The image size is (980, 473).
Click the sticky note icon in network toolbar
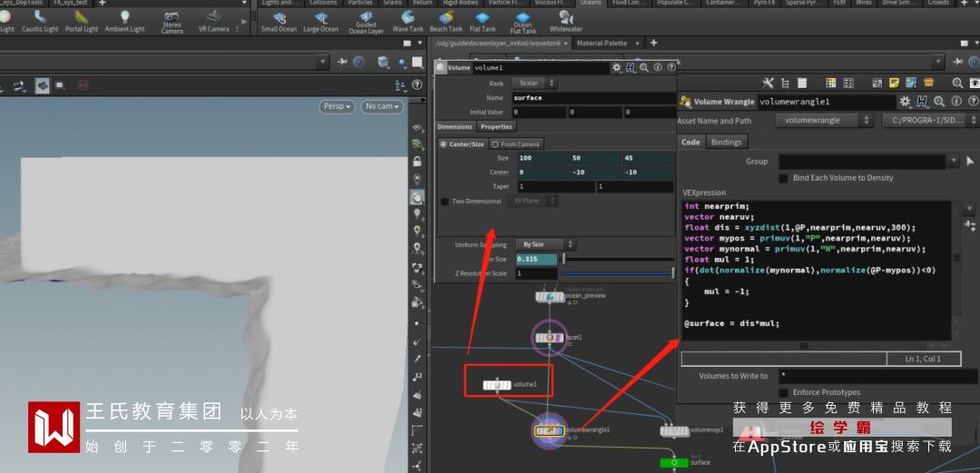coord(895,83)
